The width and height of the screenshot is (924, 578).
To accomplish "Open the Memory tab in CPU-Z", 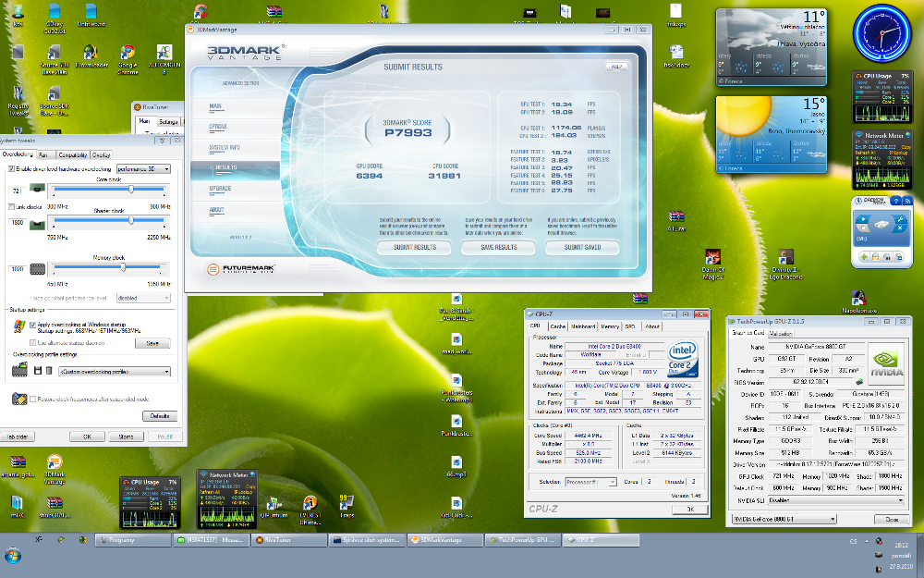I will (x=610, y=326).
